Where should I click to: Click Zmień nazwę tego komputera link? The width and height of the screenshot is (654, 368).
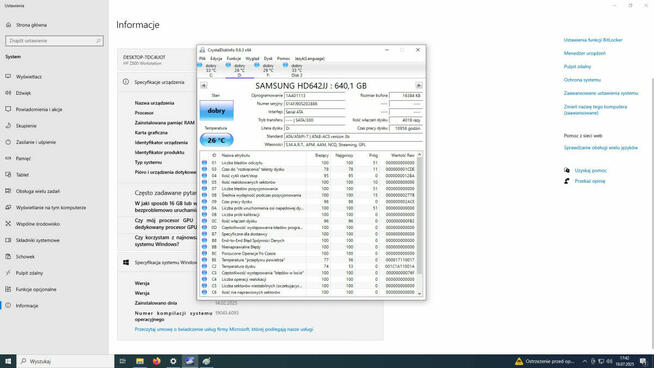[x=595, y=110]
